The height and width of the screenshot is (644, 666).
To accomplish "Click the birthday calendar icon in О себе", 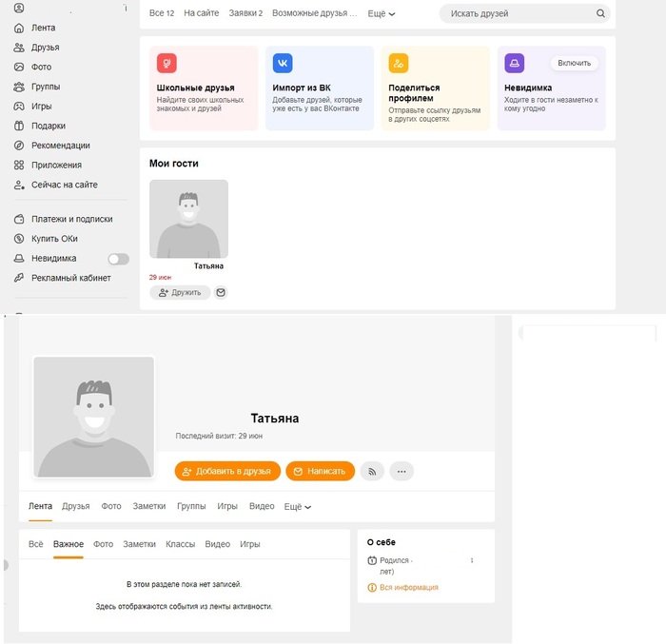I will [372, 560].
